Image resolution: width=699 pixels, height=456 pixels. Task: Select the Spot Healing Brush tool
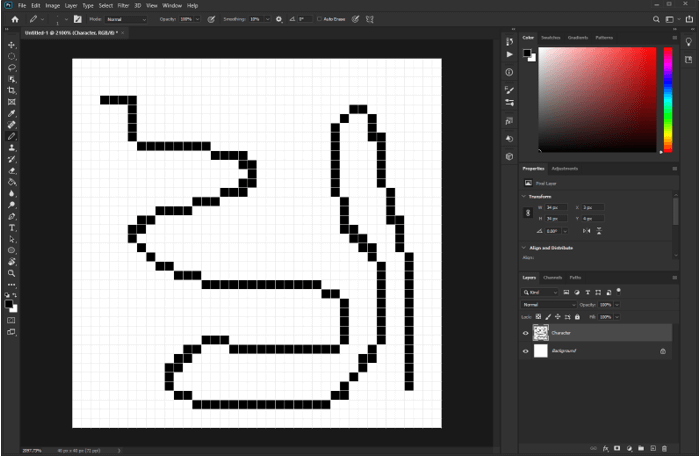[x=12, y=125]
